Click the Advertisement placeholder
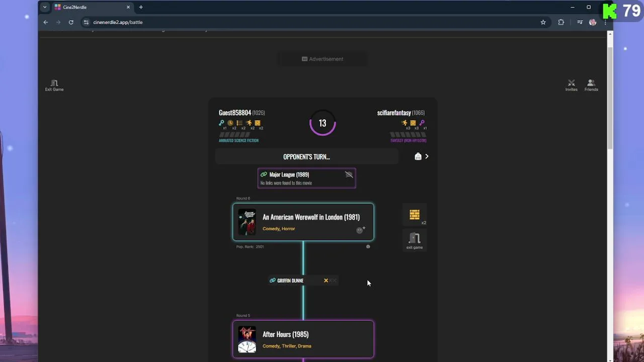The image size is (644, 362). coord(323,59)
